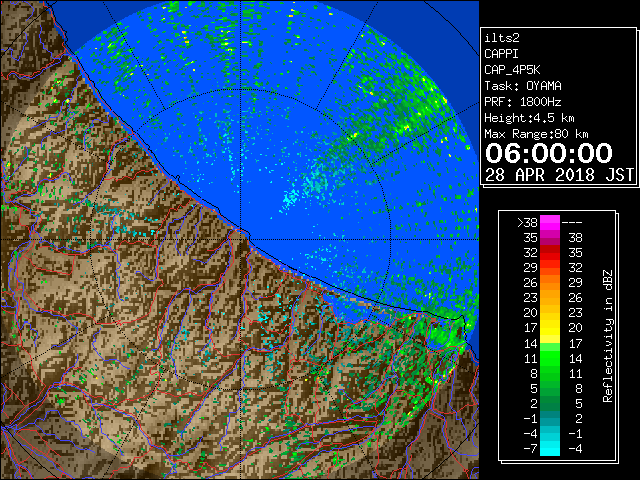
Task: Click the bright green 11 dBZ swatch
Action: [550, 358]
